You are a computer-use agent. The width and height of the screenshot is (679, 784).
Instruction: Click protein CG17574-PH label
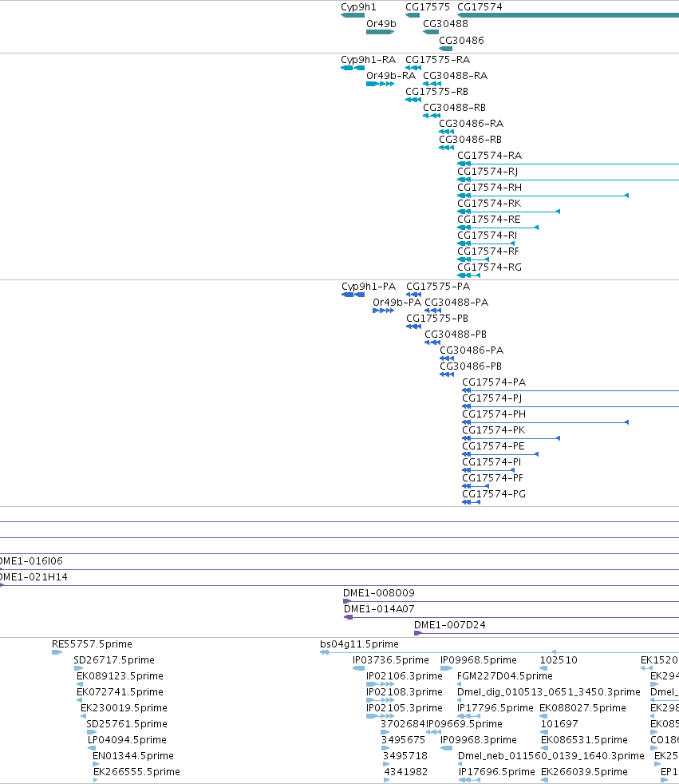coord(494,414)
